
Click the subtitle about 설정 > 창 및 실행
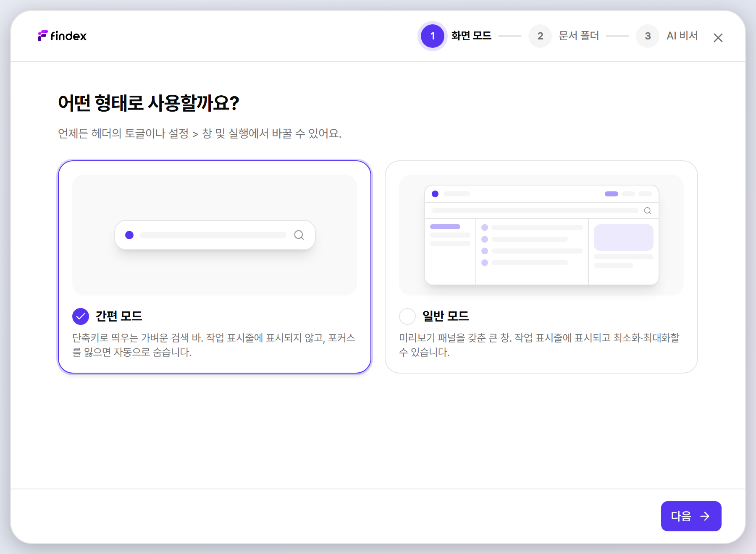click(x=199, y=133)
